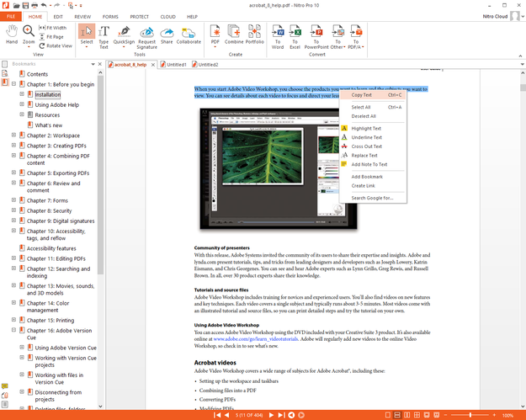Open the HELP ribbon tab
The height and width of the screenshot is (420, 526).
tap(192, 17)
